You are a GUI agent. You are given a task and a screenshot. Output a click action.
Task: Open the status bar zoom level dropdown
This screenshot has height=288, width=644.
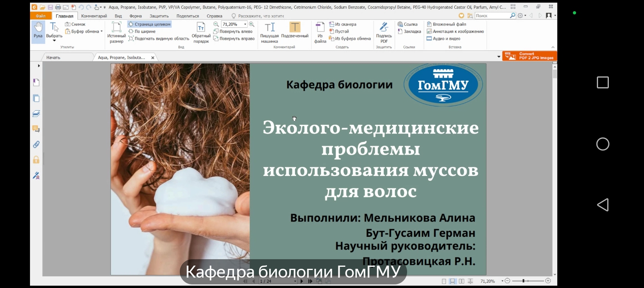(503, 281)
